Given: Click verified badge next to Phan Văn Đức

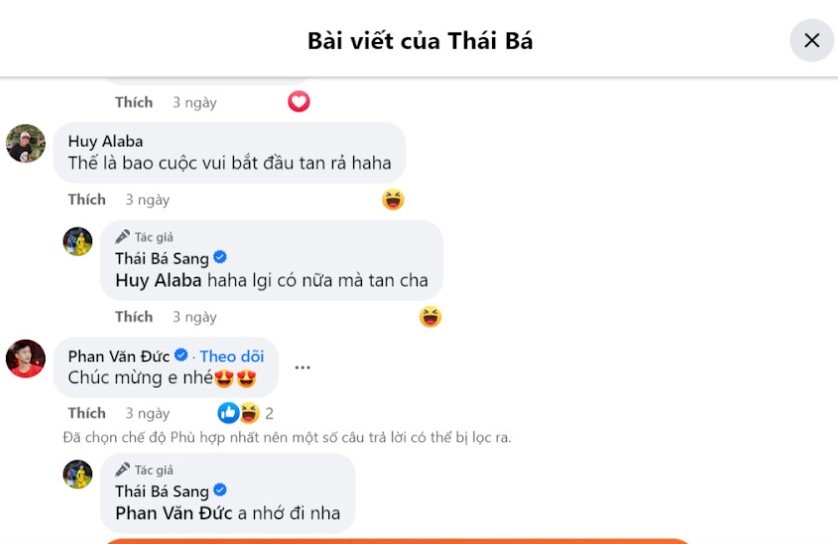Looking at the screenshot, I should pyautogui.click(x=181, y=355).
